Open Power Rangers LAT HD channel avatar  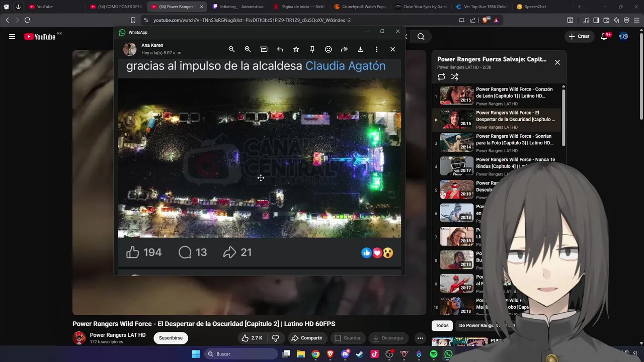(79, 338)
